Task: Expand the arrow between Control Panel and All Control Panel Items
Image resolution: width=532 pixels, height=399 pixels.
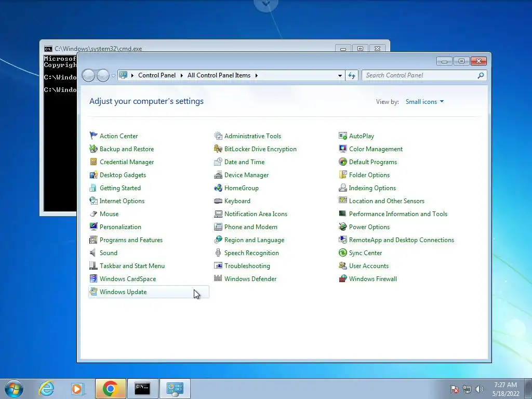Action: 181,75
